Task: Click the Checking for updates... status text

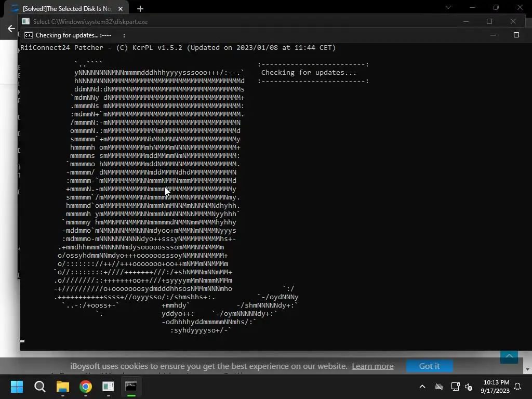Action: tap(309, 73)
